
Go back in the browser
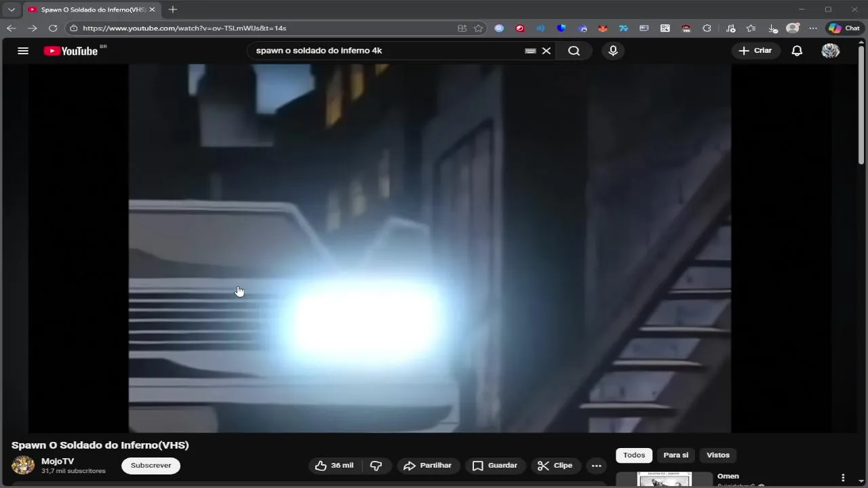(12, 28)
